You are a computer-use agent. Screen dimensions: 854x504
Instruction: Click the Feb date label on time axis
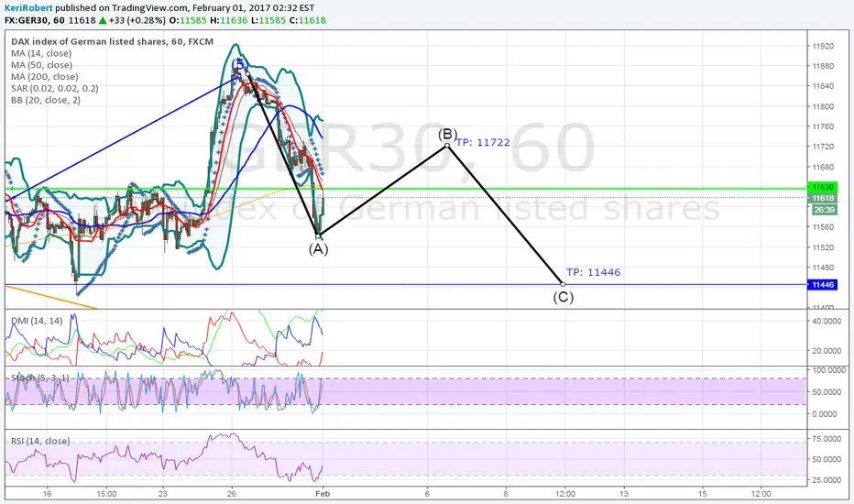pos(323,494)
